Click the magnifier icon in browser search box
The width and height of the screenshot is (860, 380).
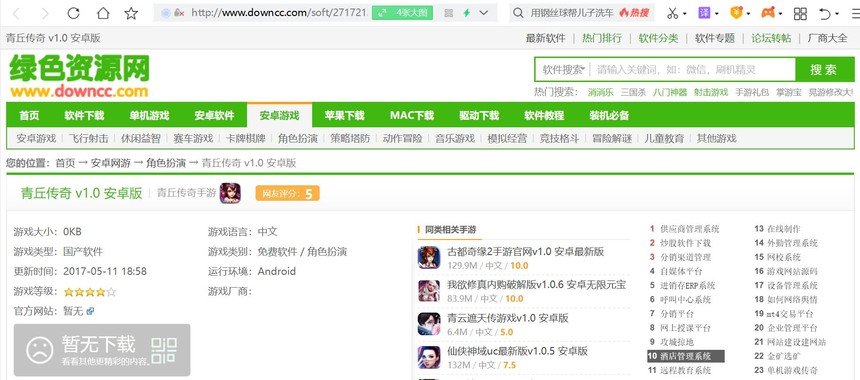(518, 13)
